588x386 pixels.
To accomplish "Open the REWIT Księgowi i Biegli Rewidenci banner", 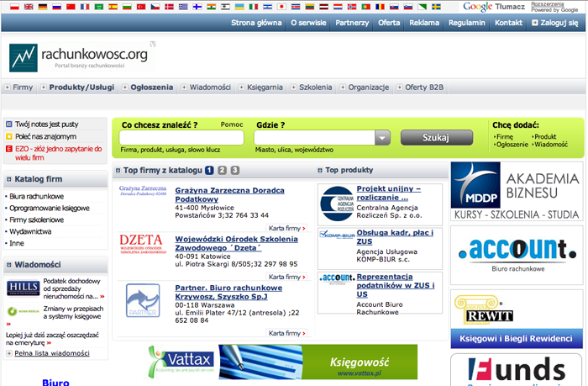I will pos(517,320).
